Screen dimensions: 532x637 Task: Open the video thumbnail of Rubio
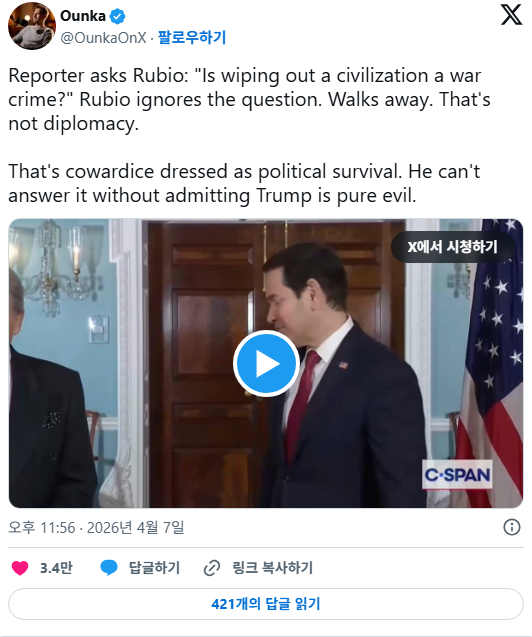coord(266,363)
